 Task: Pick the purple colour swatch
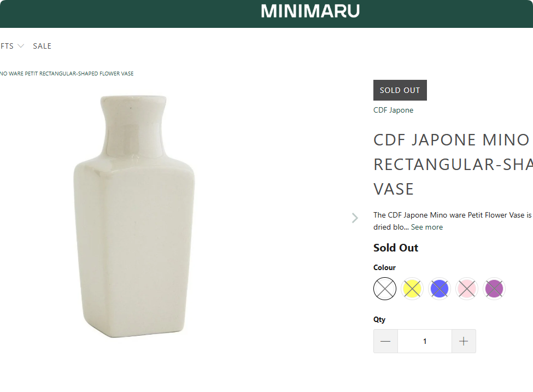click(494, 288)
